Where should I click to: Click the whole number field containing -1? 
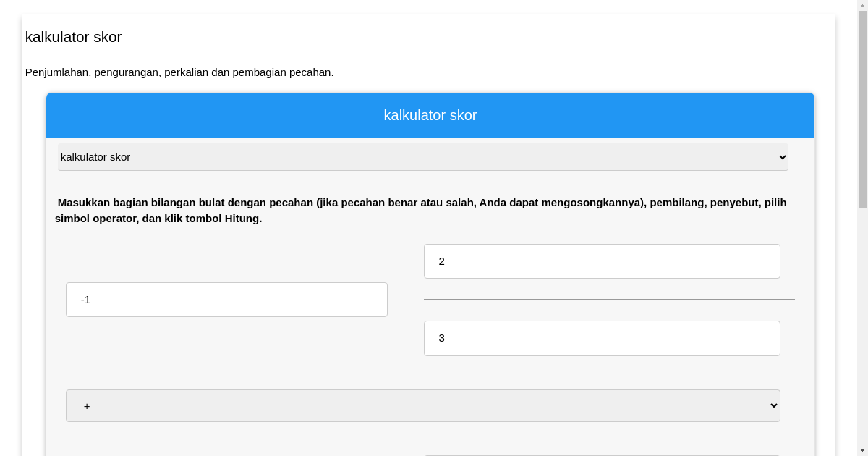pyautogui.click(x=226, y=299)
